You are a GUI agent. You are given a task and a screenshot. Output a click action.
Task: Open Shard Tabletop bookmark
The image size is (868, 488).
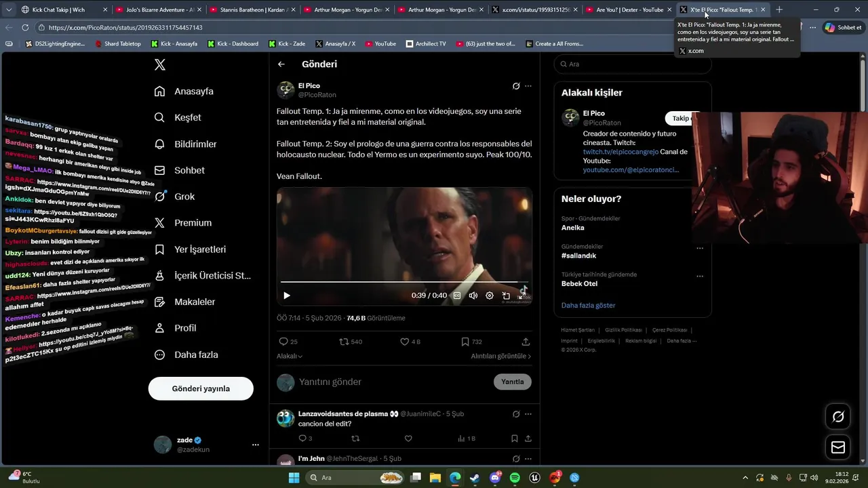click(117, 43)
